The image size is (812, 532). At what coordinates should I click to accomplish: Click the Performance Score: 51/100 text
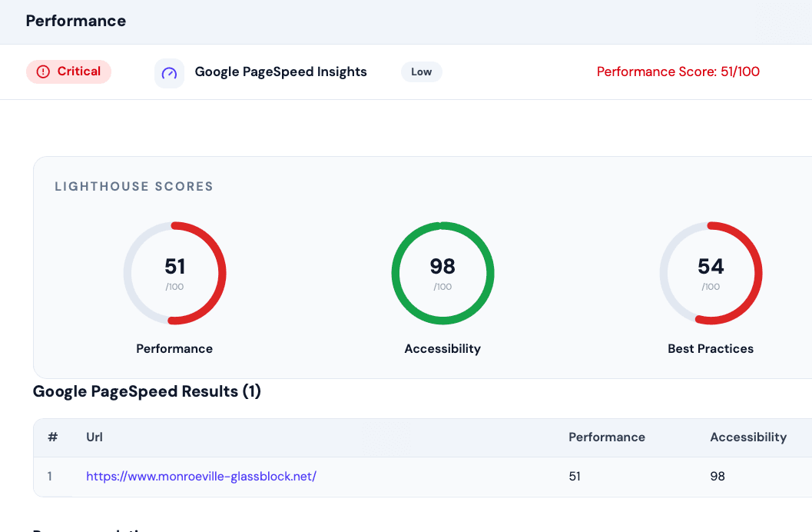click(678, 71)
